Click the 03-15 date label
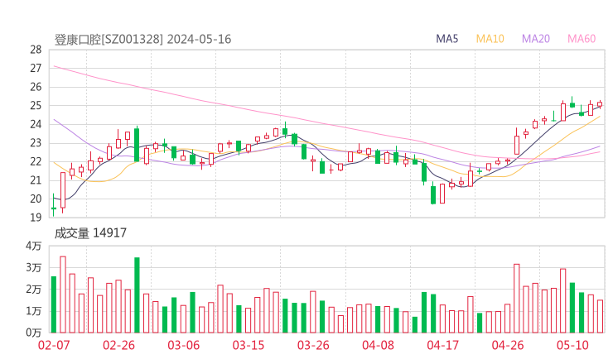This screenshot has height=364, width=613. tap(249, 345)
